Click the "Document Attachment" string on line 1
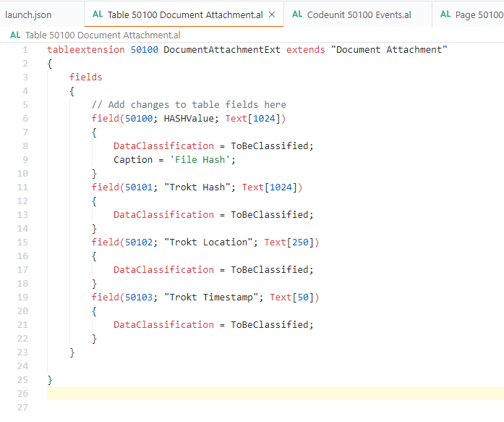The width and height of the screenshot is (504, 422). point(389,50)
